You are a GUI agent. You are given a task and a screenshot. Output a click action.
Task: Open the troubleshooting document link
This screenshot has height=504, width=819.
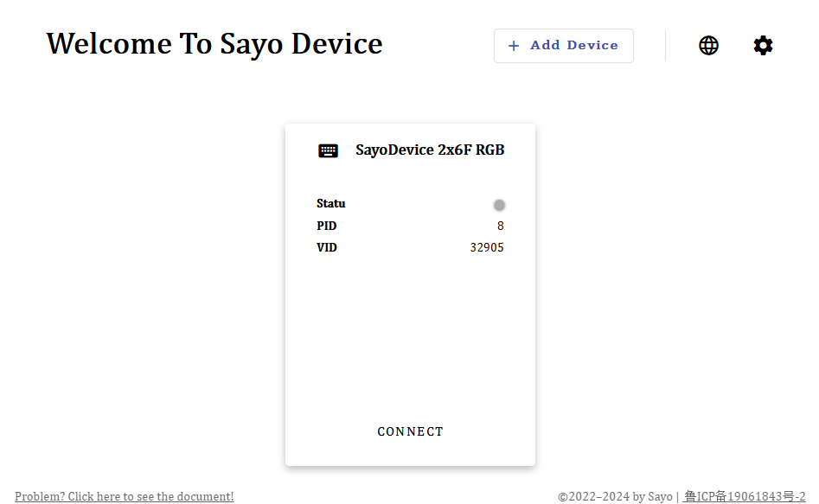click(124, 496)
